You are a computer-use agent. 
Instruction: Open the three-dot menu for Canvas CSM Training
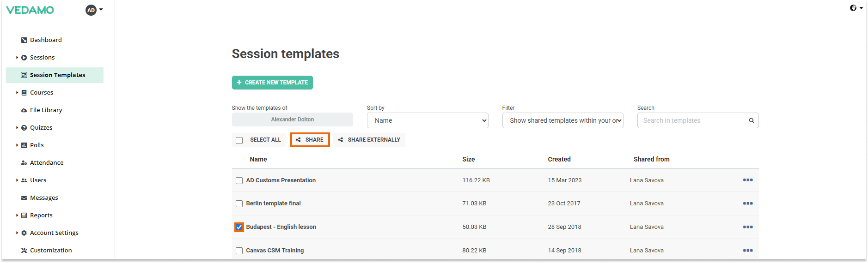tap(748, 251)
